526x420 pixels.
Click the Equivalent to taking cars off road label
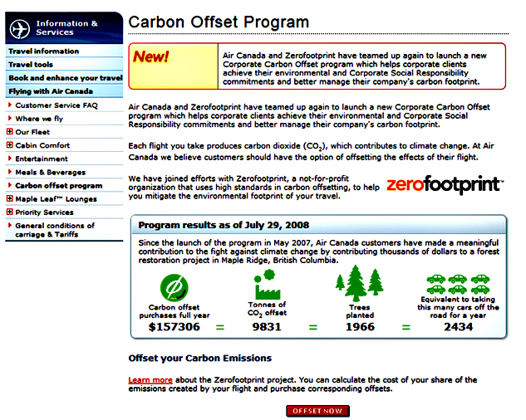tap(458, 307)
